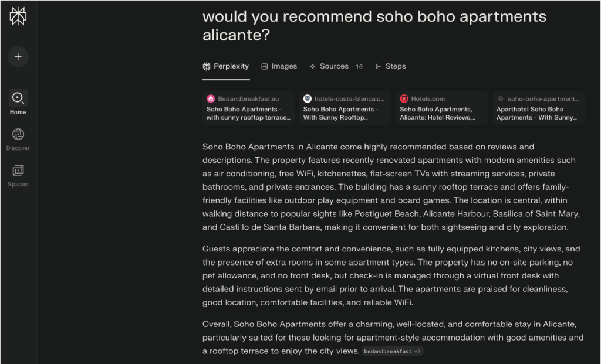Expand the bedandbreakfast +2 citation chip
This screenshot has height=364, width=601.
pos(392,352)
